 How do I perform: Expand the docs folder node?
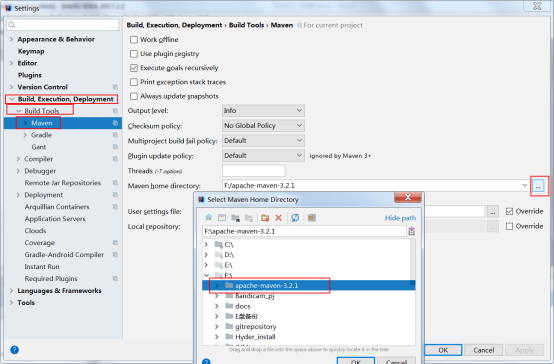217,306
